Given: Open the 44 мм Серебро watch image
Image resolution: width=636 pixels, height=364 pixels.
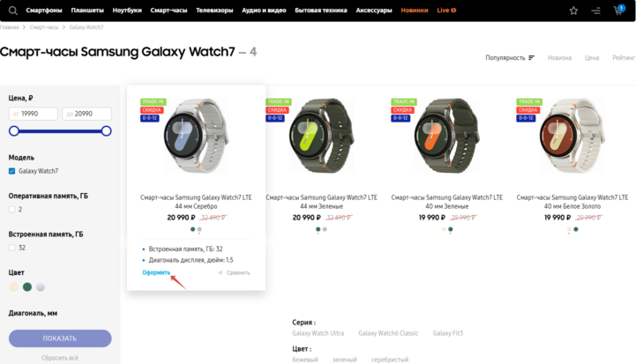Looking at the screenshot, I should click(197, 136).
